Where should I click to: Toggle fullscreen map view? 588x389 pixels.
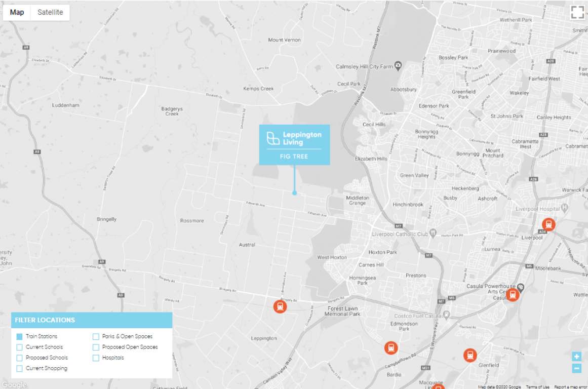[577, 13]
